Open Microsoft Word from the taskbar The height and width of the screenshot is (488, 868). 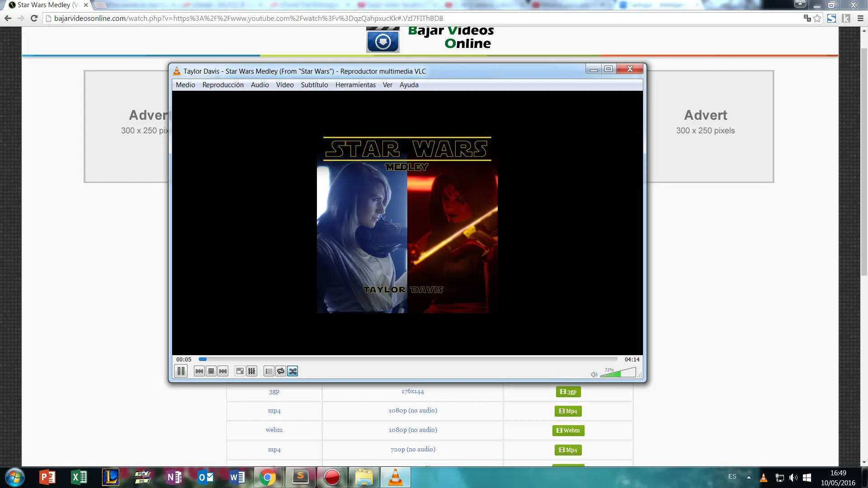pyautogui.click(x=237, y=477)
